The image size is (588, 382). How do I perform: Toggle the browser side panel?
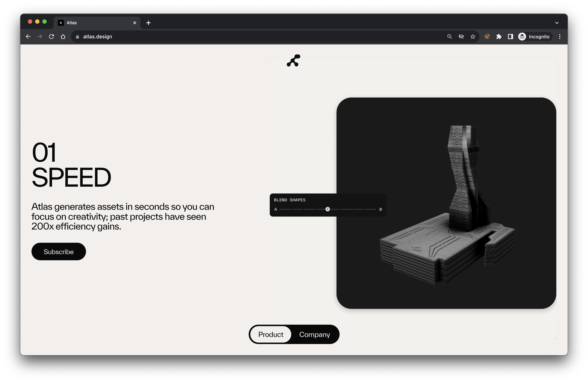(x=510, y=37)
